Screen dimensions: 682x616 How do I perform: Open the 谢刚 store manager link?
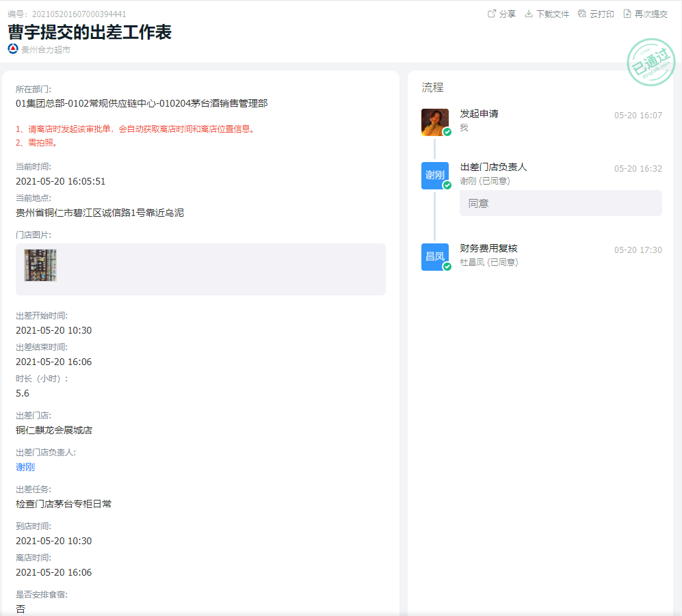(x=25, y=467)
